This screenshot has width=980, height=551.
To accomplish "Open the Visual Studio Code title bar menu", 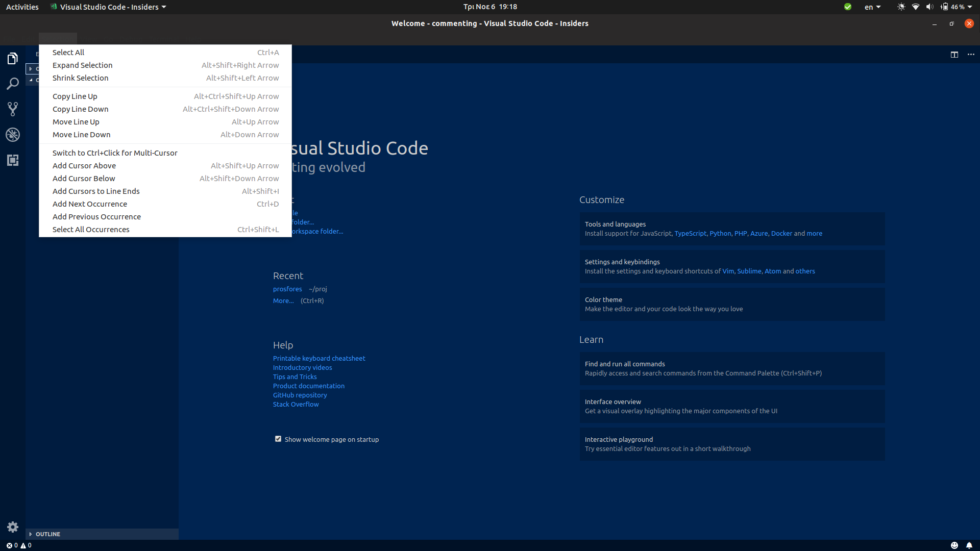I will coord(108,7).
